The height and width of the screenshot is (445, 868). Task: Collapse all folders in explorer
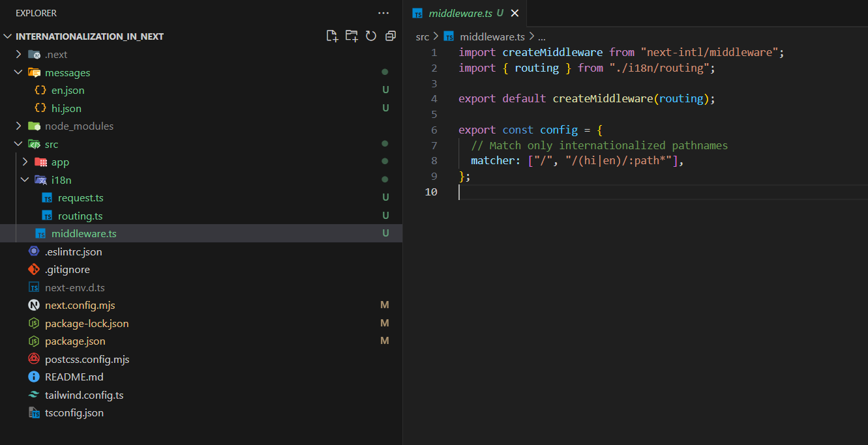tap(391, 36)
